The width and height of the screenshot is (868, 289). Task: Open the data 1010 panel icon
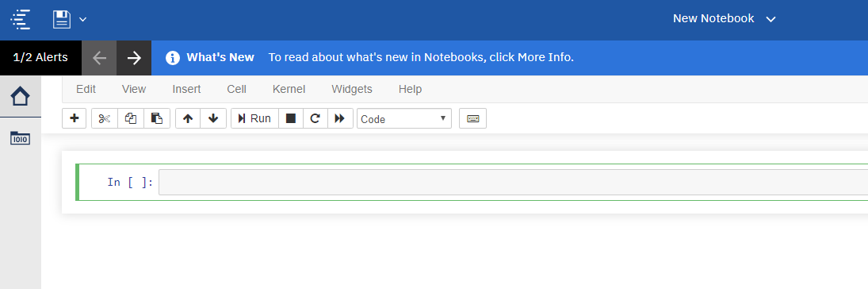[21, 138]
